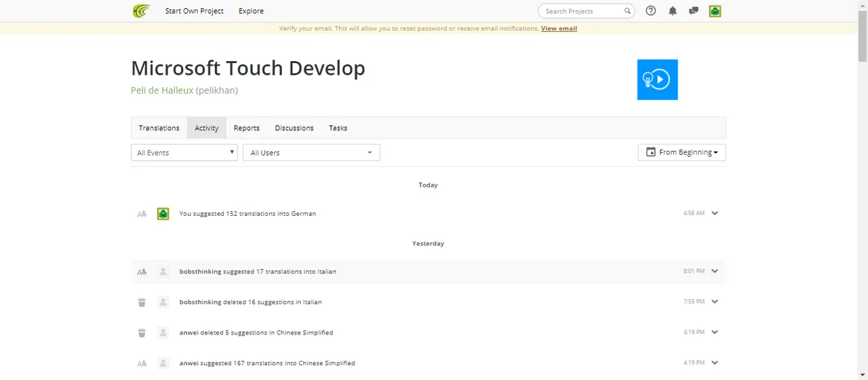The width and height of the screenshot is (868, 380).
Task: Click the scrollbar up arrow
Action: (863, 5)
